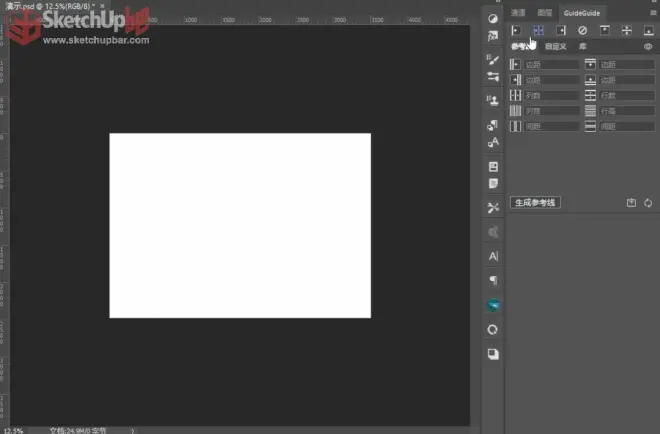Add guide to left edge in GuideGuide
This screenshot has height=434, width=660.
(516, 30)
